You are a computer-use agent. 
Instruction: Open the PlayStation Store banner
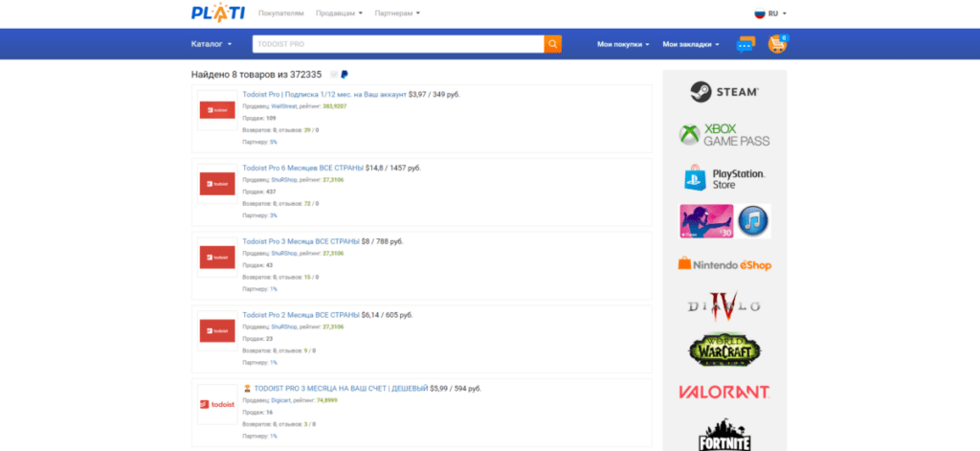724,178
